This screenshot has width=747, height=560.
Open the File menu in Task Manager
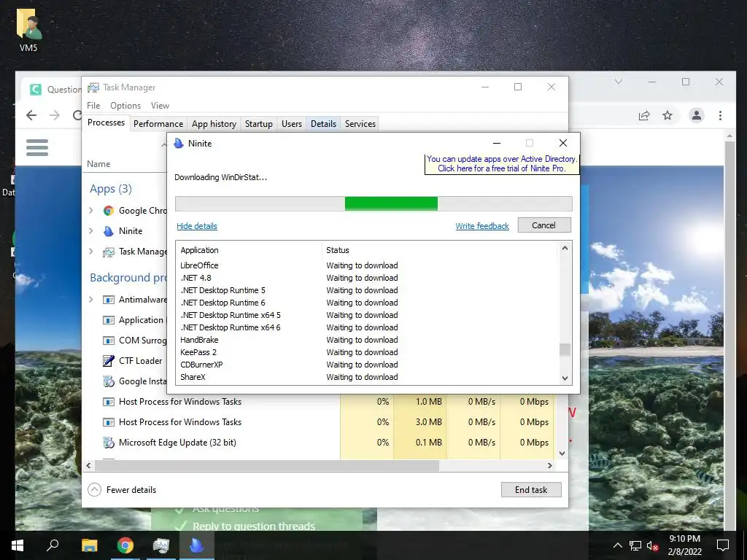[93, 105]
